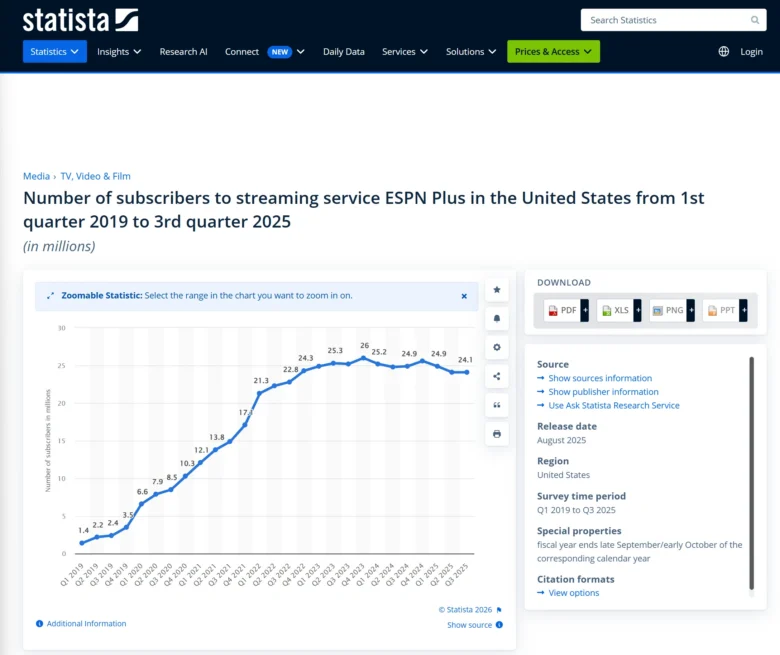Click the 21.3 data point on chart
The height and width of the screenshot is (655, 780).
(x=259, y=393)
